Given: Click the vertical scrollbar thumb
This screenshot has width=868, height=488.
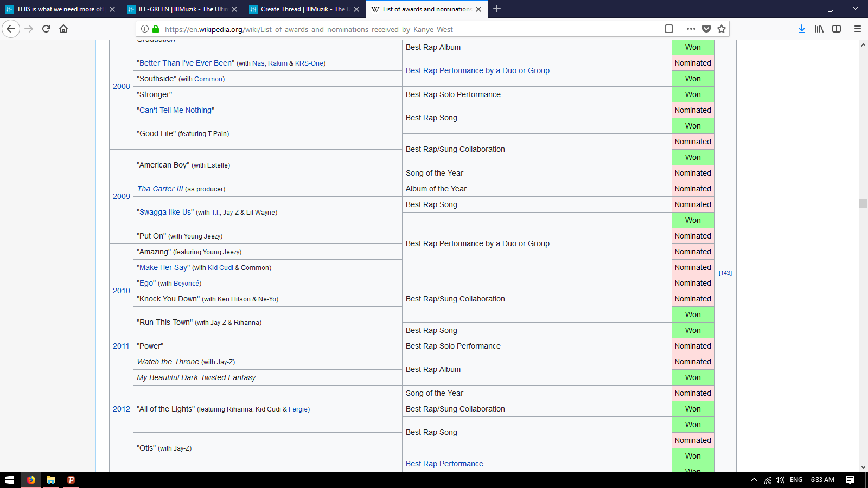Looking at the screenshot, I should tap(863, 204).
